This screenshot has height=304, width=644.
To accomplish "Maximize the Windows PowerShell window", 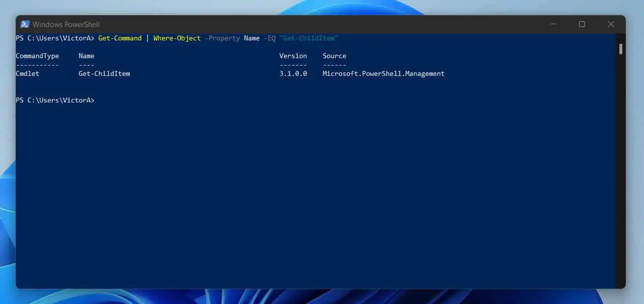I will tap(582, 24).
